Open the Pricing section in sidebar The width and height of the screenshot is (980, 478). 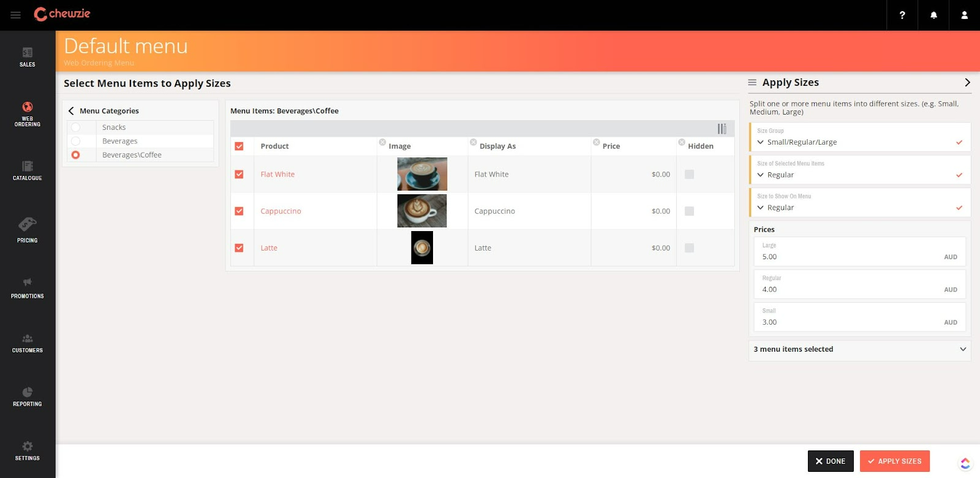28,230
